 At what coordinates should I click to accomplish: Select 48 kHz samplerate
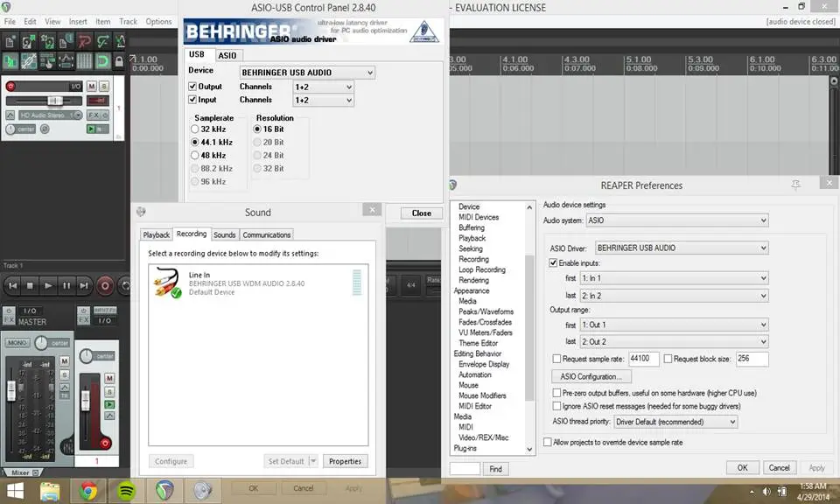coord(195,156)
